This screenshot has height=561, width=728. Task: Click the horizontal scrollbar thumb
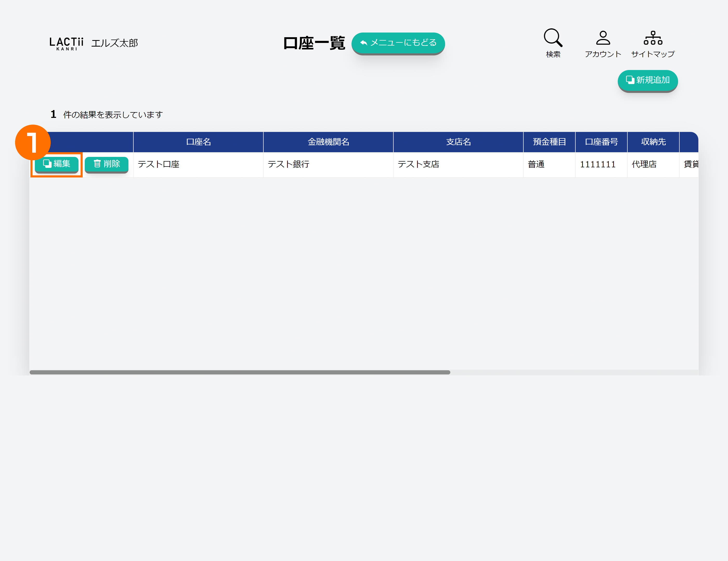(240, 372)
